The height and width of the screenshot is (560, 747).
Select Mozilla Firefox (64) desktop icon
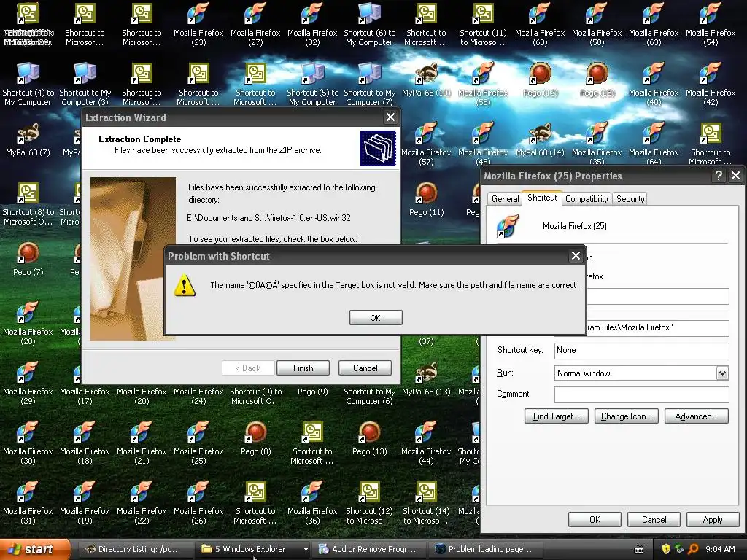coord(654,144)
